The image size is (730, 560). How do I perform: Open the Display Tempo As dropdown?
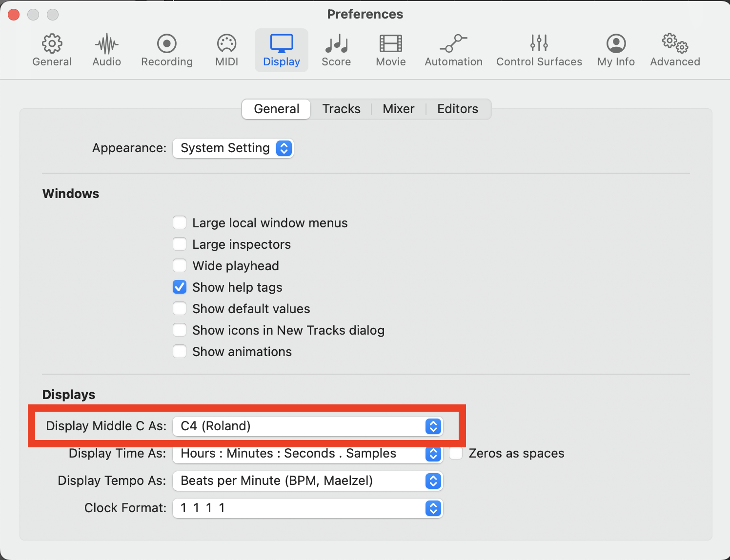307,481
